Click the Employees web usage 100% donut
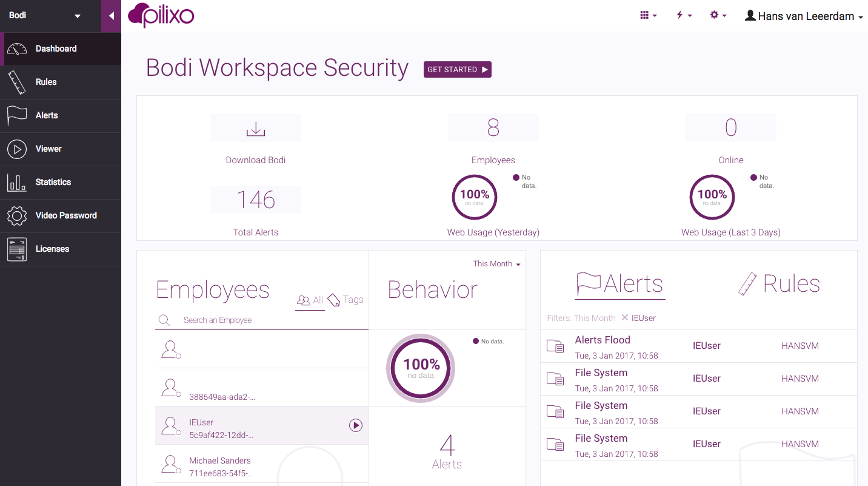Viewport: 868px width, 486px height. coord(475,197)
